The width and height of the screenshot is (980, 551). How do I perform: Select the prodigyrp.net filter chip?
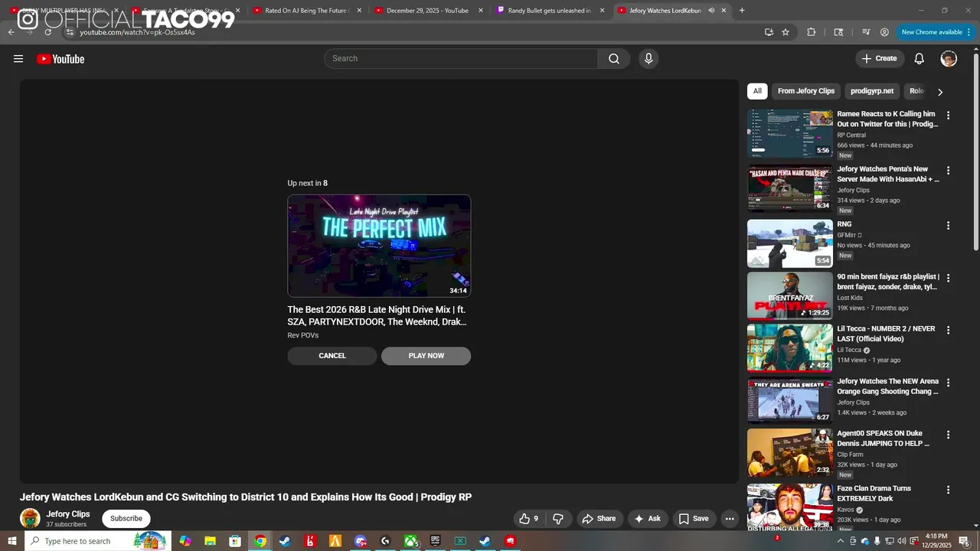[872, 91]
